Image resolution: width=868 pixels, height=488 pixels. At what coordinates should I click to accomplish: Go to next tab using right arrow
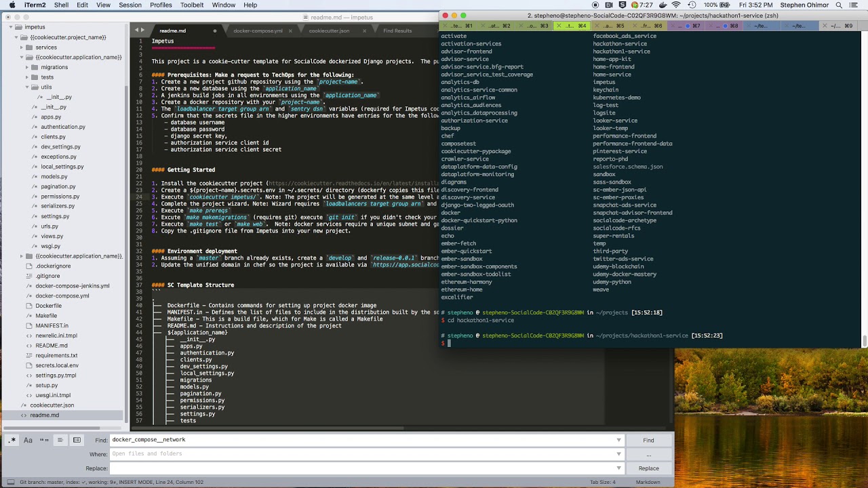pyautogui.click(x=142, y=30)
